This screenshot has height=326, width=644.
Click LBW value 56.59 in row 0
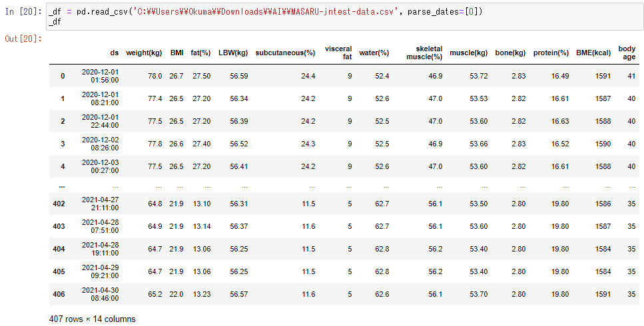239,76
